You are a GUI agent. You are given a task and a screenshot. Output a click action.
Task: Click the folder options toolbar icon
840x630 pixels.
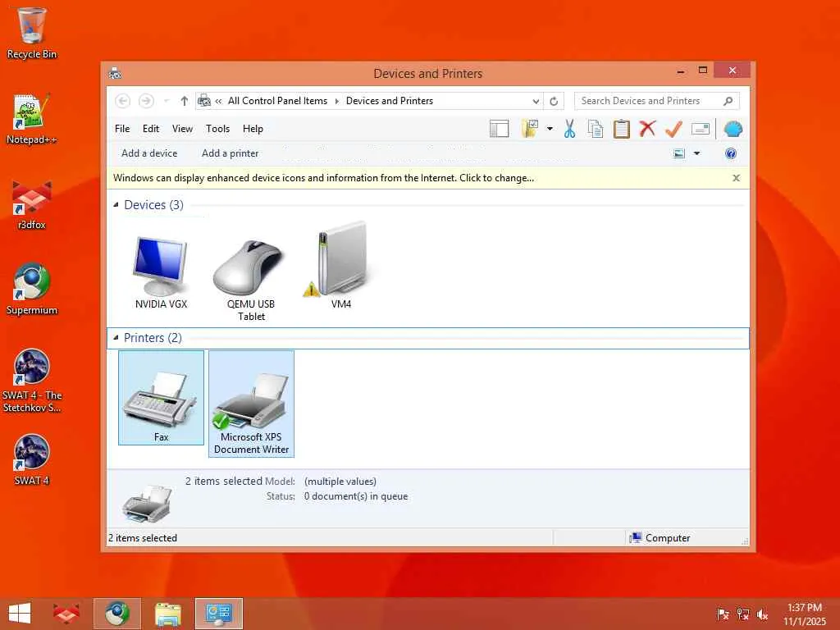529,129
